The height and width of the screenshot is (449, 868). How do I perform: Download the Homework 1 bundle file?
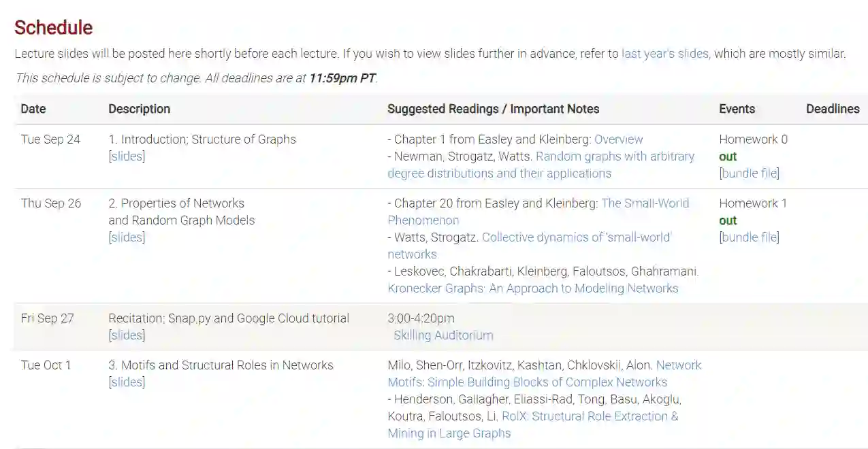749,237
